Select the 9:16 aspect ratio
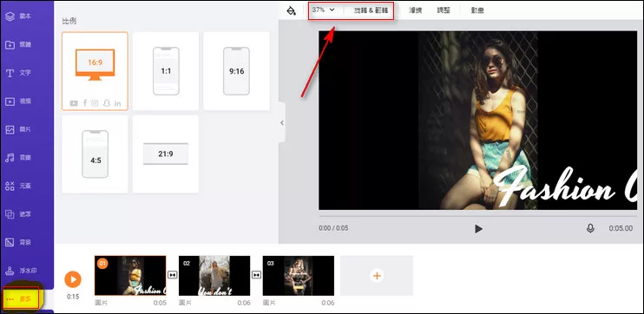The width and height of the screenshot is (644, 314). tap(237, 71)
